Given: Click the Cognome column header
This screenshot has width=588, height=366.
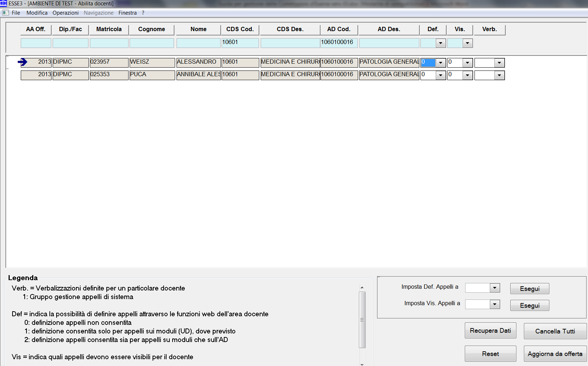Looking at the screenshot, I should click(151, 29).
